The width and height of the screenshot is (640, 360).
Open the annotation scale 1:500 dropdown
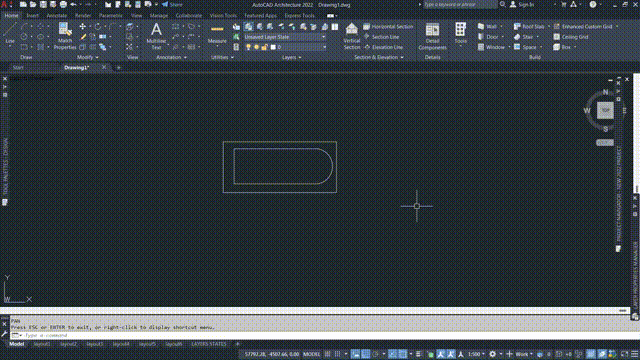click(476, 354)
